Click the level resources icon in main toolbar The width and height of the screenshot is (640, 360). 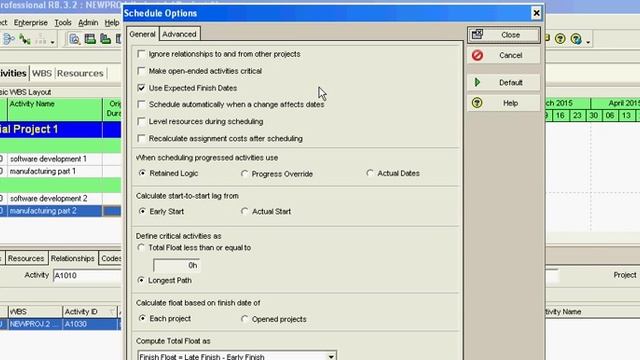[25, 39]
